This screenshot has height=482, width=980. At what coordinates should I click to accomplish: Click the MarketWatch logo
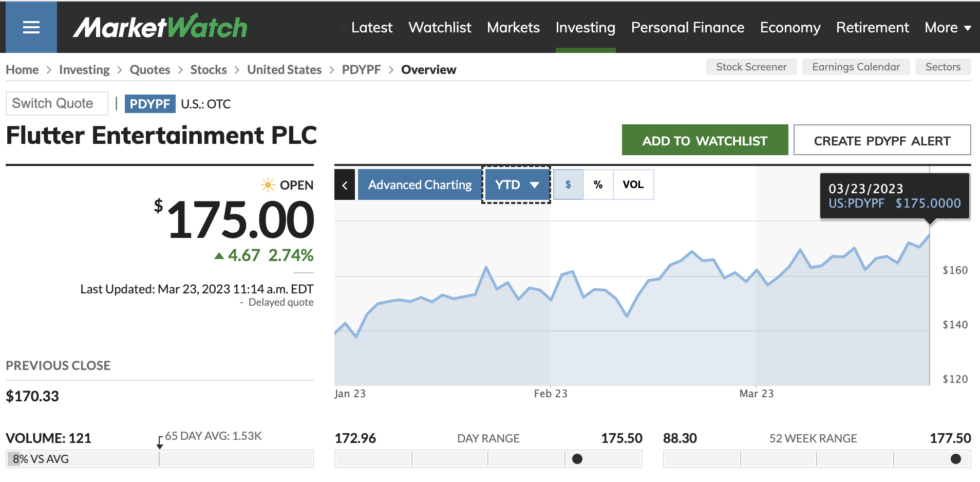coord(160,27)
